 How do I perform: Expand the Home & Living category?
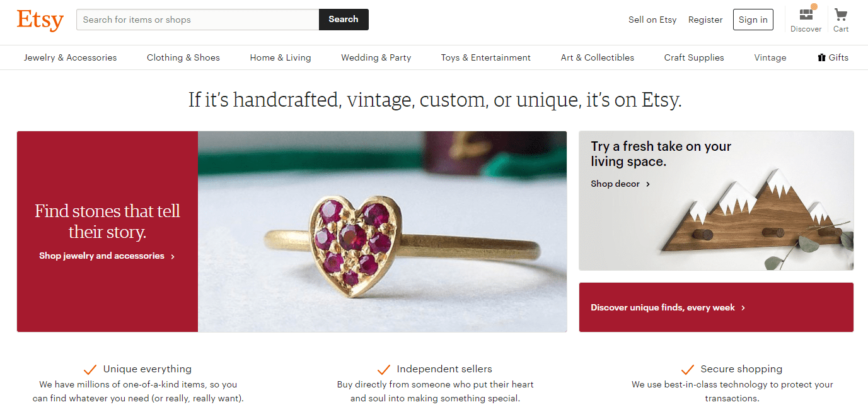(281, 57)
